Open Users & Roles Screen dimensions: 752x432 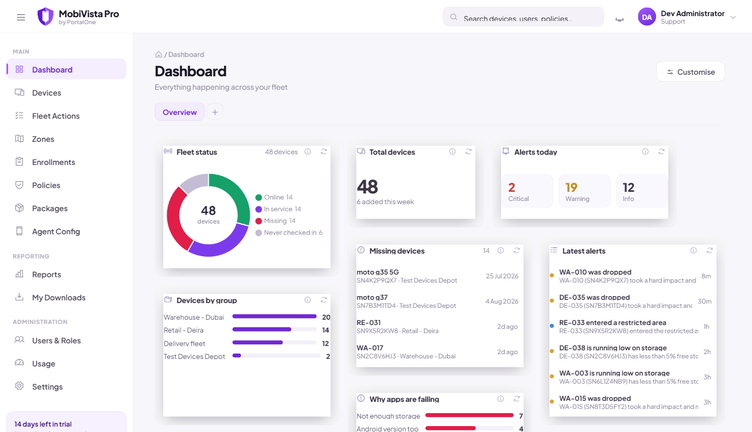(67, 340)
